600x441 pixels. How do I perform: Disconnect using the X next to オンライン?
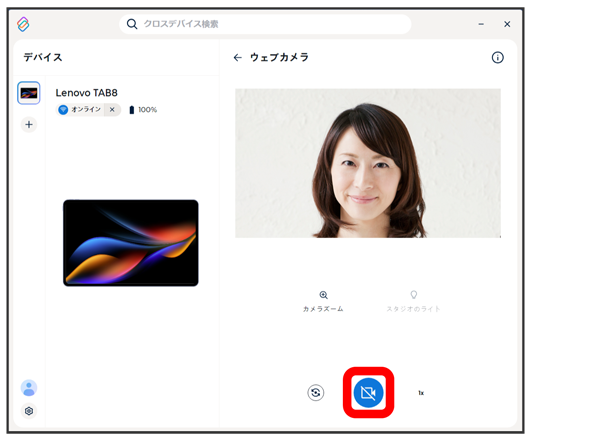pos(112,110)
